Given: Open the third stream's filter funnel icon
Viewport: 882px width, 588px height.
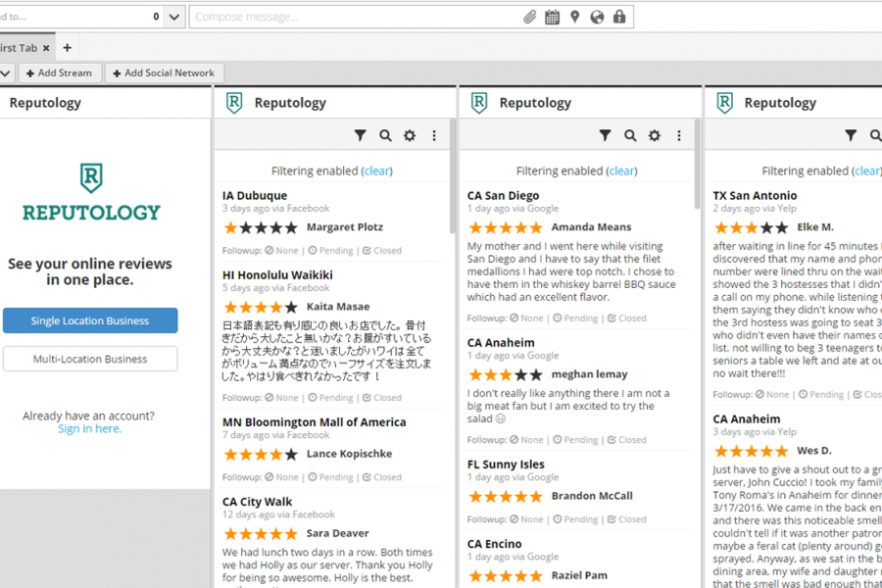Looking at the screenshot, I should click(x=605, y=135).
